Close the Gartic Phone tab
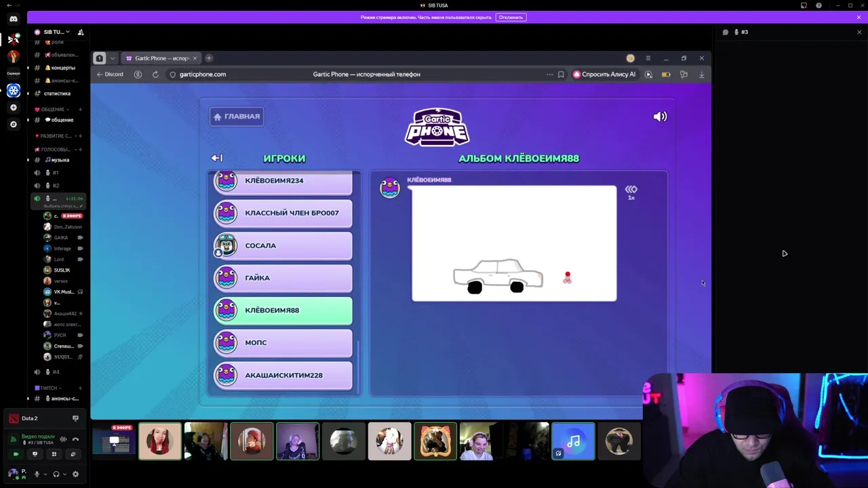This screenshot has height=488, width=868. point(195,58)
